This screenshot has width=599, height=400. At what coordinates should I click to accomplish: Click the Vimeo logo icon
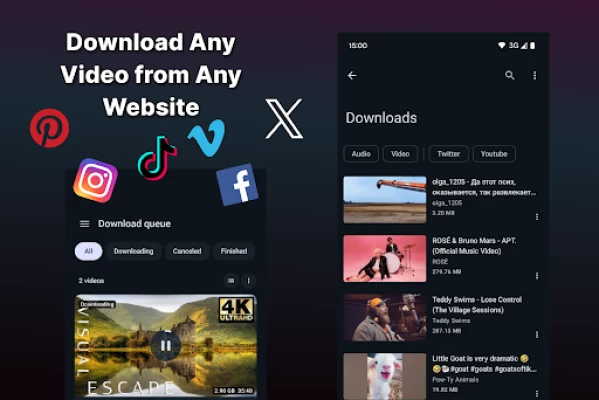click(x=207, y=138)
